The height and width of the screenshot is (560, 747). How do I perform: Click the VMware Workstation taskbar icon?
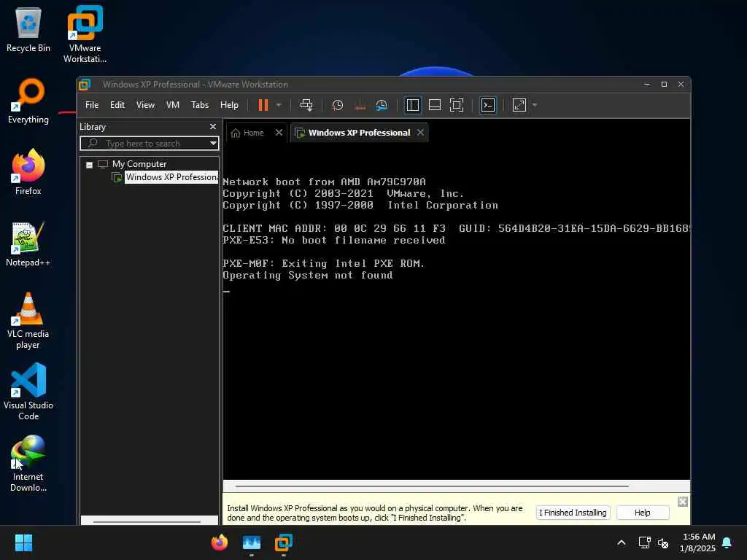284,542
